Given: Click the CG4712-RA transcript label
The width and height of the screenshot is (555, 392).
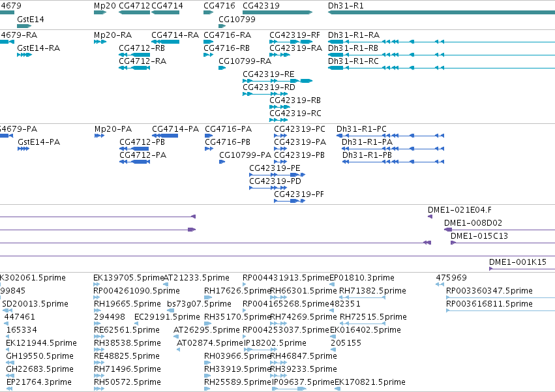Looking at the screenshot, I should 143,61.
